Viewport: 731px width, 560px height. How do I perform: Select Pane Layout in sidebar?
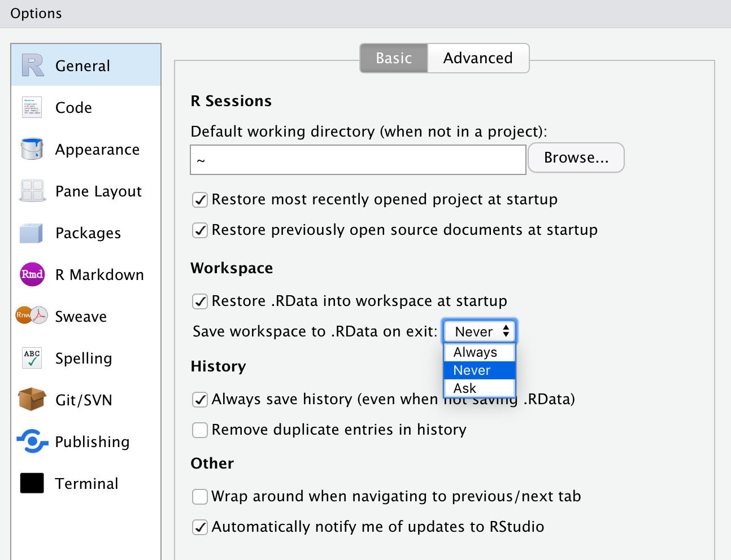click(x=86, y=191)
